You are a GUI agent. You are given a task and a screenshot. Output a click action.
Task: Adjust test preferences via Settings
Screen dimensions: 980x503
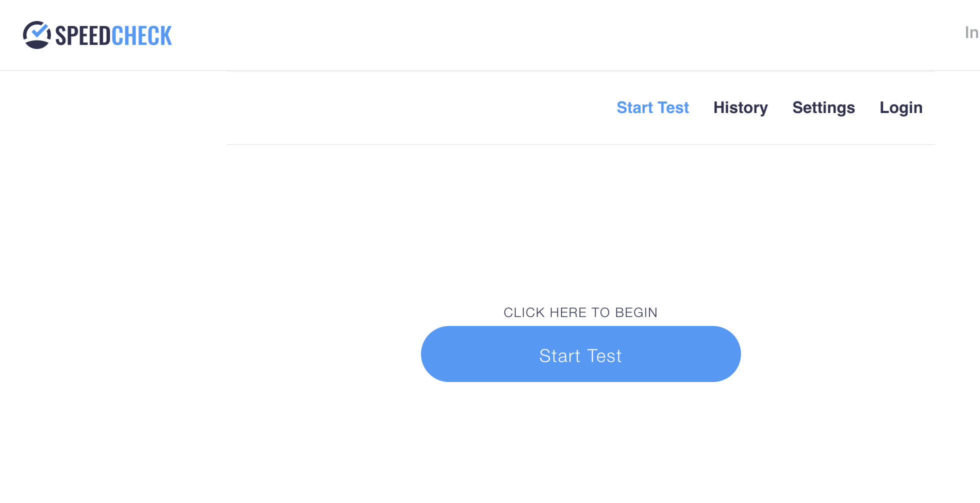823,107
